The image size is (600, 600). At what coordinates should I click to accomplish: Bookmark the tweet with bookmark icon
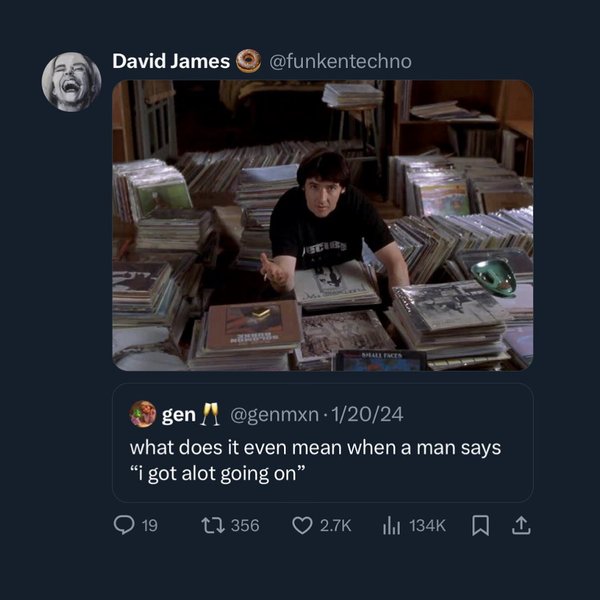tap(480, 525)
